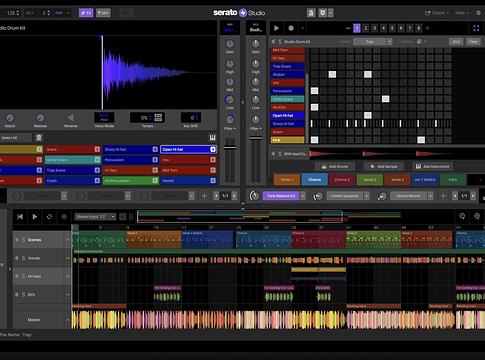
Task: Click the scene record button
Action: (x=291, y=28)
